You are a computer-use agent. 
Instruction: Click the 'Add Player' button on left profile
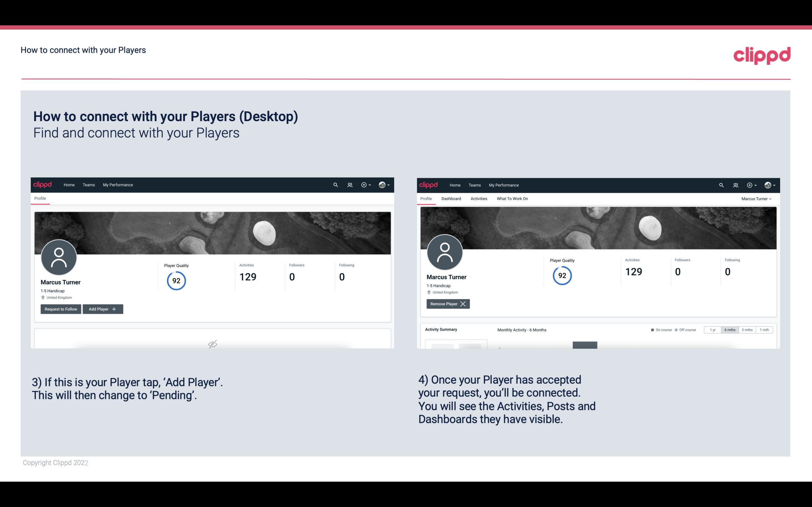pyautogui.click(x=102, y=309)
